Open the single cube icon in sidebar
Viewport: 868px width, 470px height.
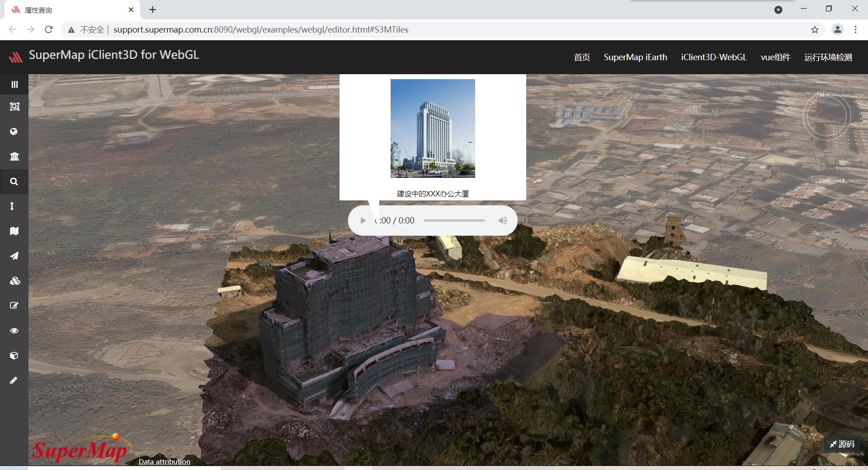click(14, 356)
